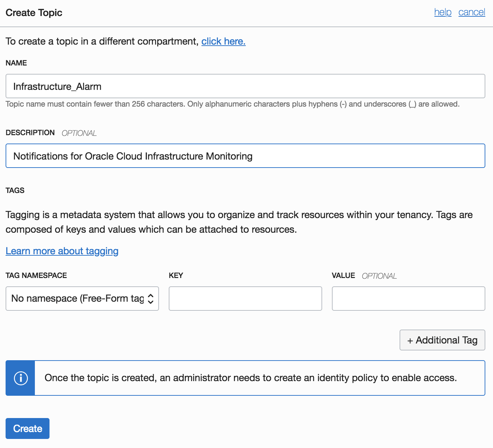493x448 pixels.
Task: Click the info circle icon in the banner
Action: (x=21, y=378)
